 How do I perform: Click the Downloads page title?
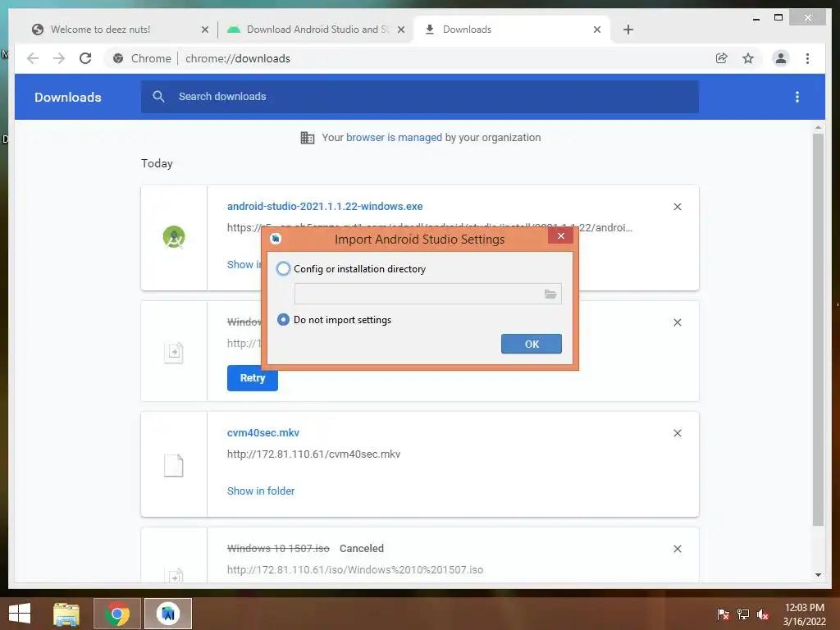[68, 97]
